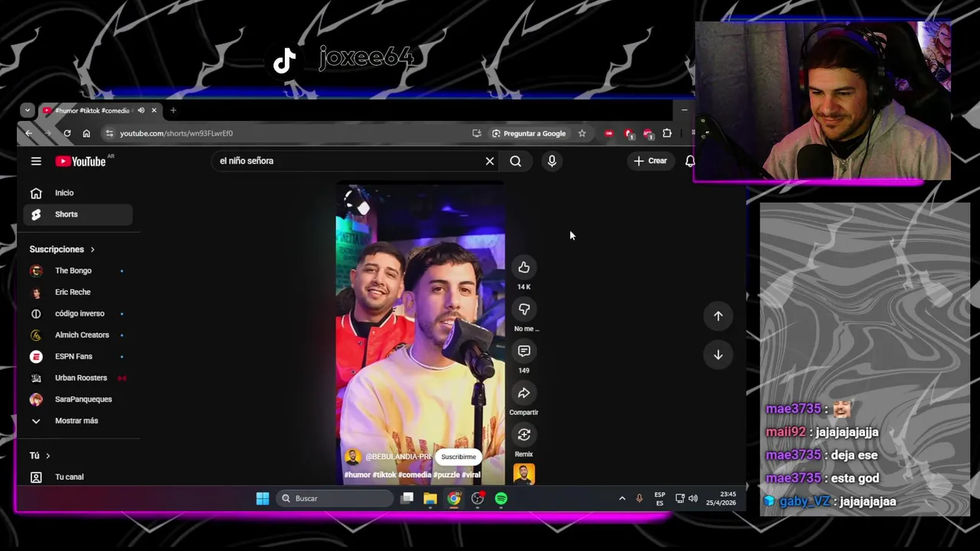Clear the search box with X
Screen dimensions: 980x551
click(490, 161)
